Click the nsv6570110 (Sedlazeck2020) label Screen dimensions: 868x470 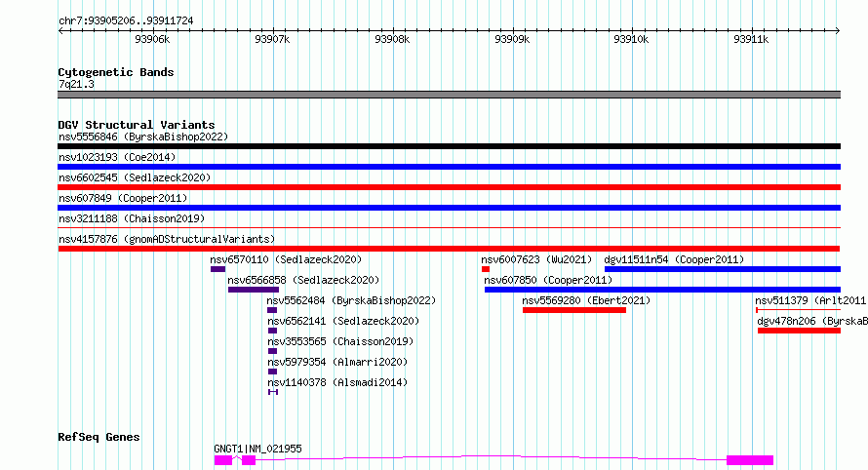click(286, 259)
